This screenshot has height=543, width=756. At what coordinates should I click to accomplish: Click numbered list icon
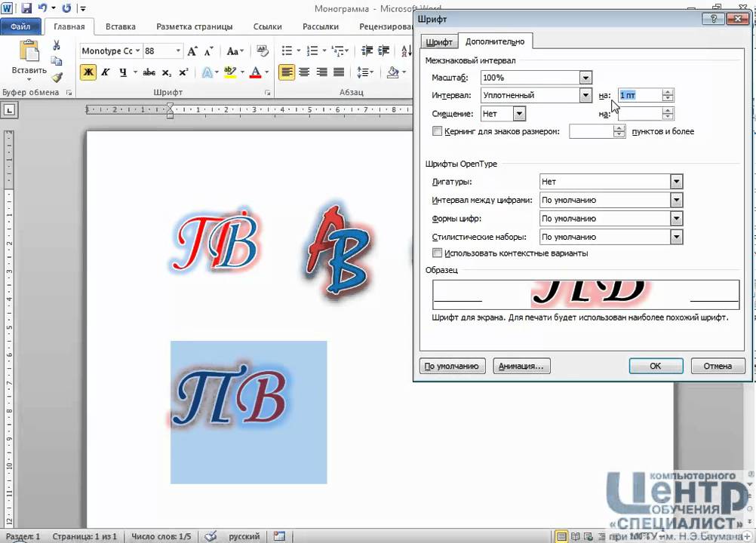click(312, 51)
